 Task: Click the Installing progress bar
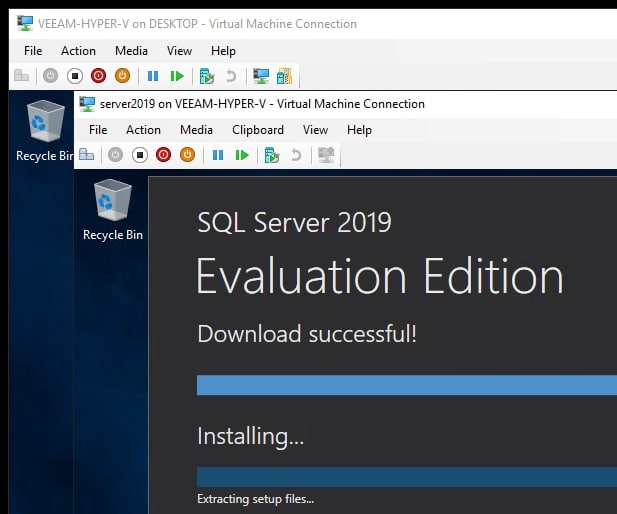407,477
